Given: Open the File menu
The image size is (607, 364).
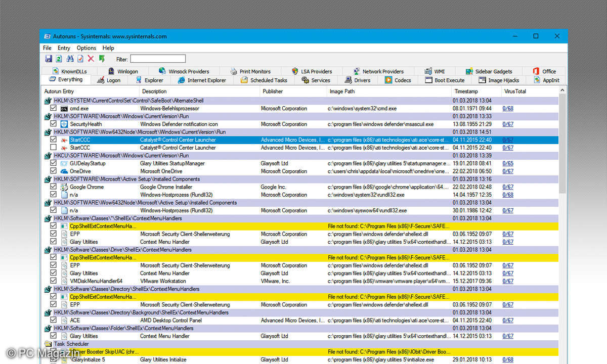Looking at the screenshot, I should click(x=47, y=48).
